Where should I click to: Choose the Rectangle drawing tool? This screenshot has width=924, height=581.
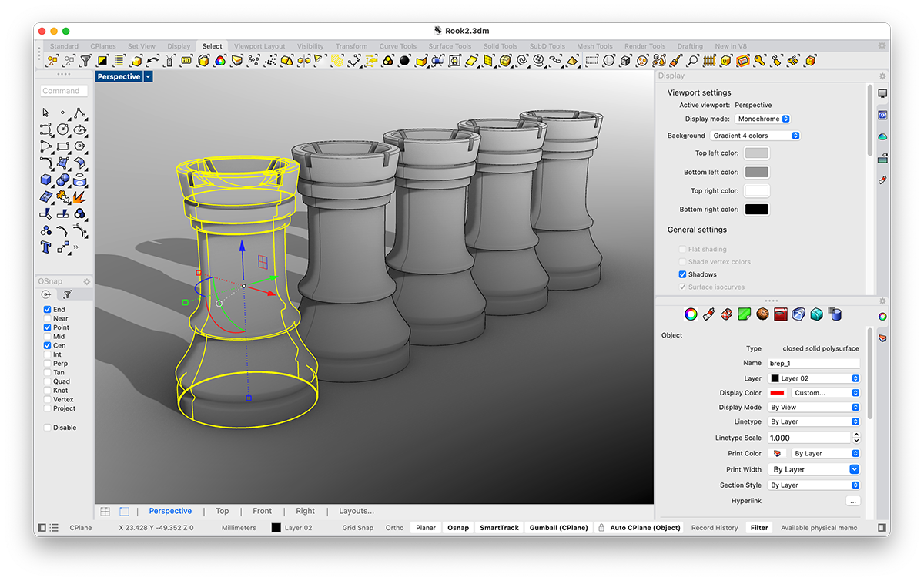click(x=62, y=146)
